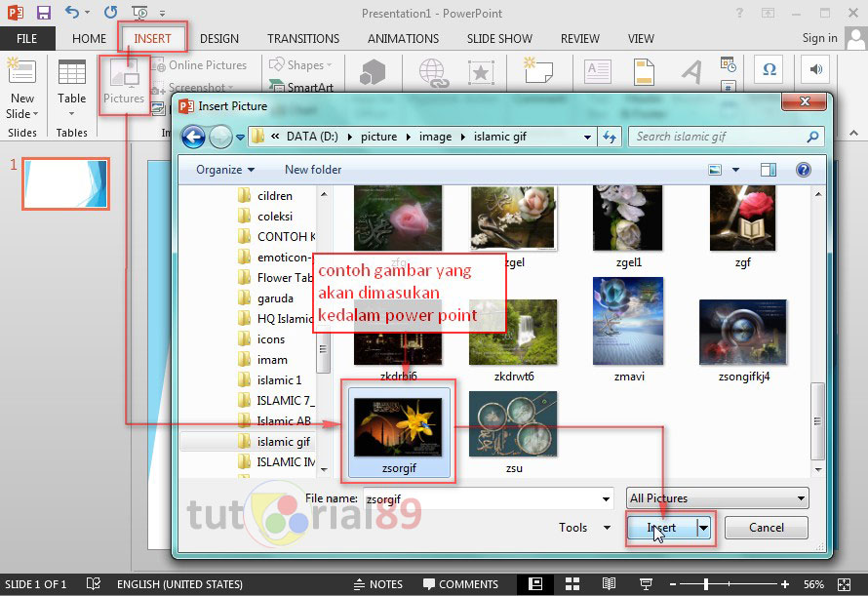Open the FILE tab
The height and width of the screenshot is (596, 868).
coord(27,38)
